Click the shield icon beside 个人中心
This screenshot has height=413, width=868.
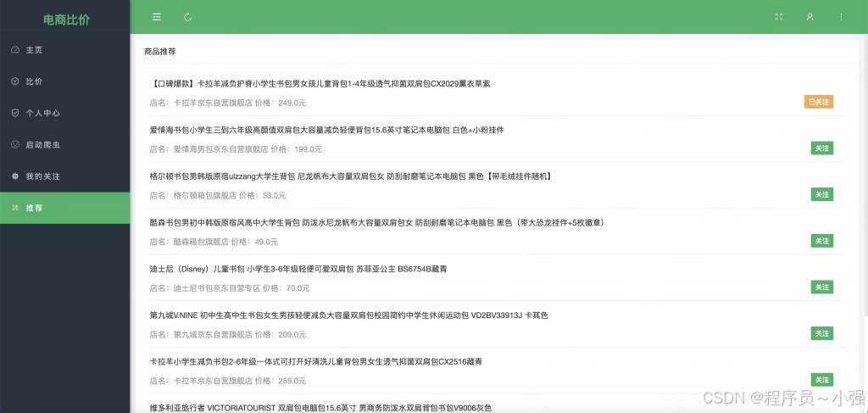[15, 113]
